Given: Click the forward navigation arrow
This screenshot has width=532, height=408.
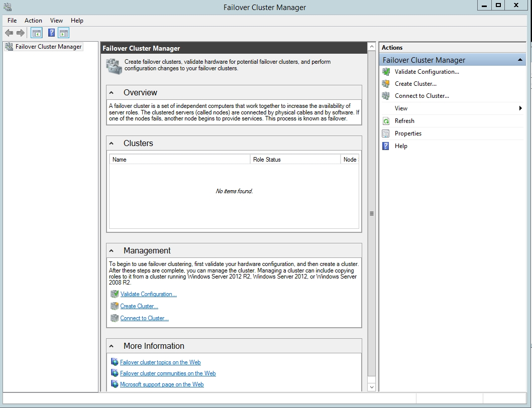Looking at the screenshot, I should (20, 32).
